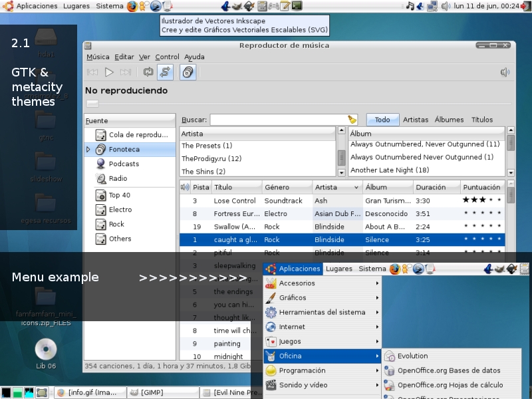Select Cola de reproducción source
532x399 pixels.
click(130, 135)
